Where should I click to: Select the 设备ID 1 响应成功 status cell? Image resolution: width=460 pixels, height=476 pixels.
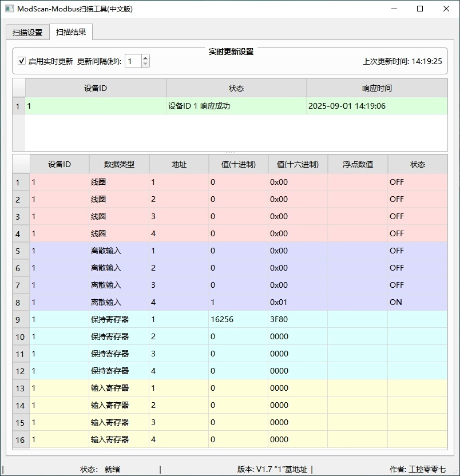click(236, 106)
